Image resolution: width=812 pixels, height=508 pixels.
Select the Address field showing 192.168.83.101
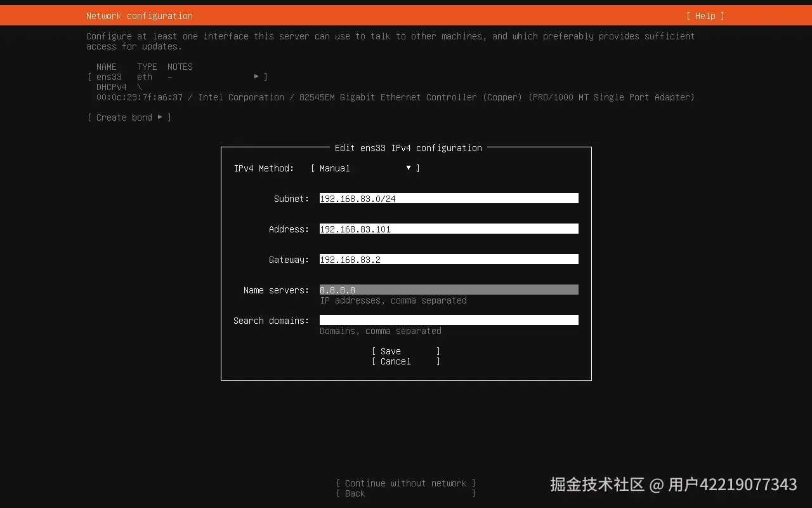click(x=449, y=229)
